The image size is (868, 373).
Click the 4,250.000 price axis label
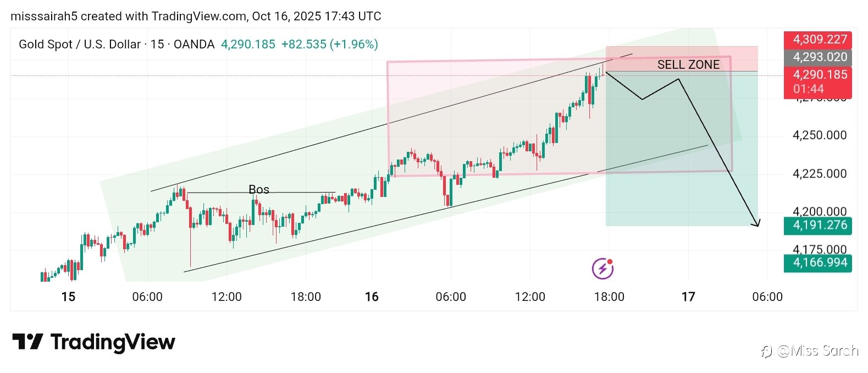click(819, 135)
